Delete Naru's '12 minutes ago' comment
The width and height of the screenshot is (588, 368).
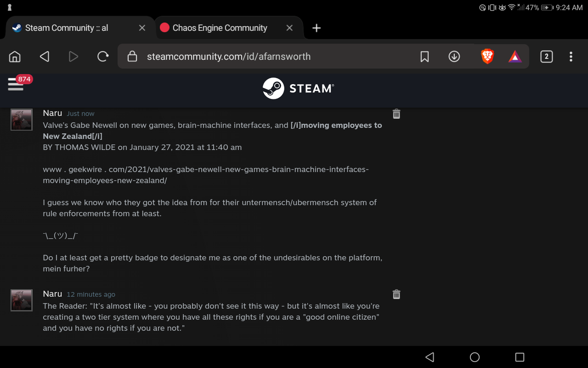[396, 294]
